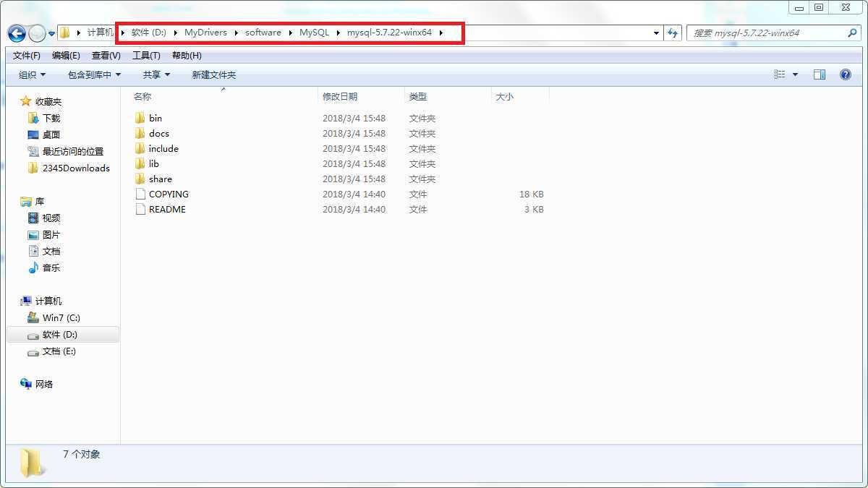Sort by the 修改日期 column header
Screen dimensions: 868x488
click(x=340, y=96)
